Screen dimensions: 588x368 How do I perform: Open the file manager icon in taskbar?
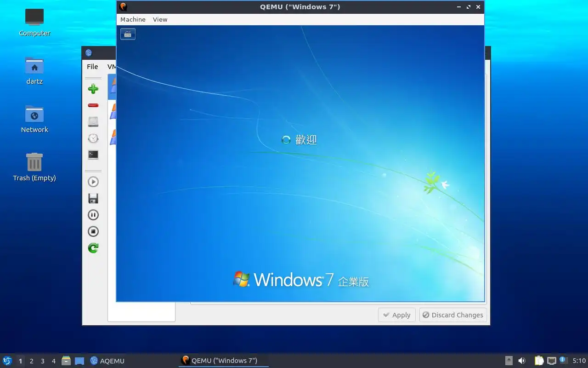[x=66, y=361]
